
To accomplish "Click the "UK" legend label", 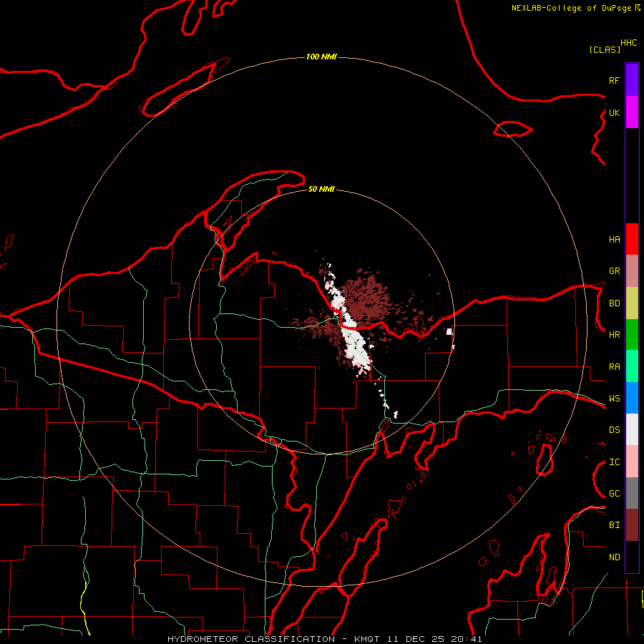I will pyautogui.click(x=614, y=112).
